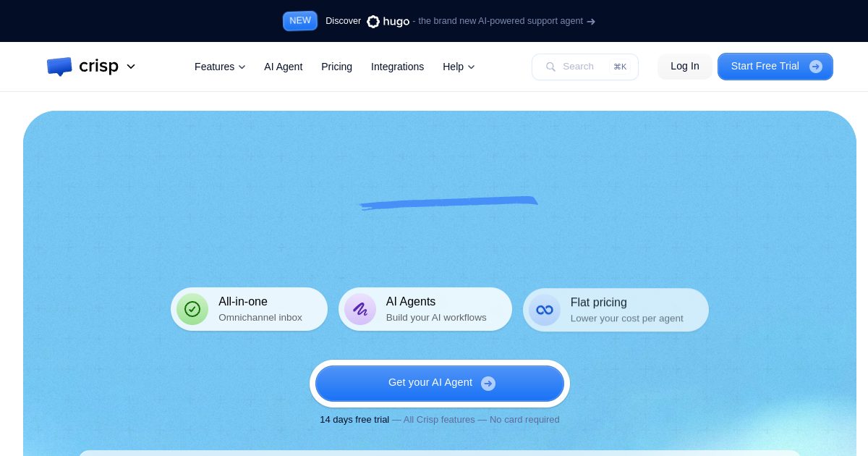
Task: Open the Help menu label
Action: [x=453, y=67]
